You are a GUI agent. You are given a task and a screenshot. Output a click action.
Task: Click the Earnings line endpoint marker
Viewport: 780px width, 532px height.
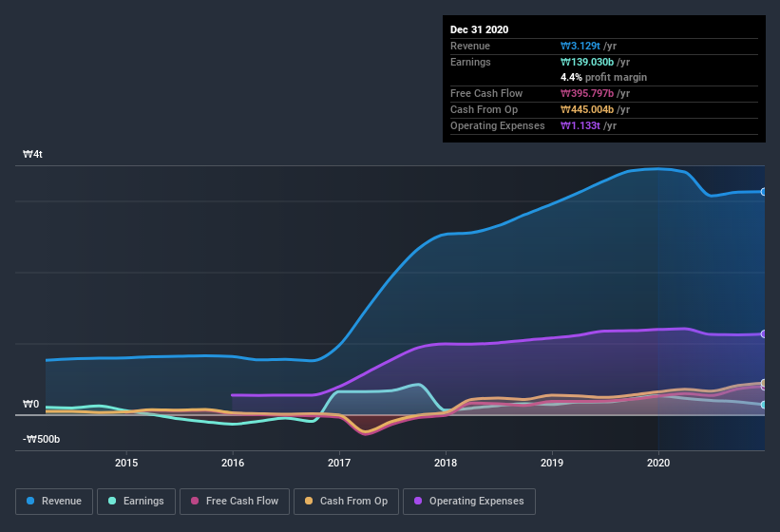tap(764, 405)
